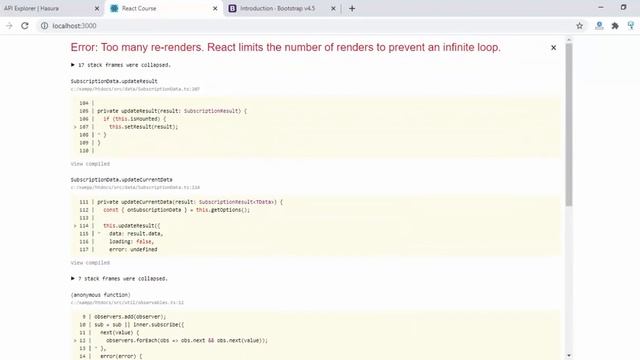Screen dimensions: 640x360
Task: Click code line 116 loading: false
Action: (x=131, y=242)
